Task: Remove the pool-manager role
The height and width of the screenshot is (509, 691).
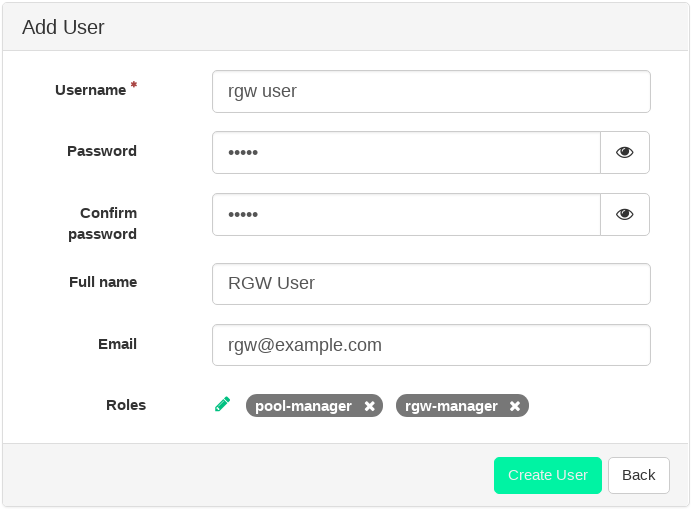Action: (x=370, y=406)
